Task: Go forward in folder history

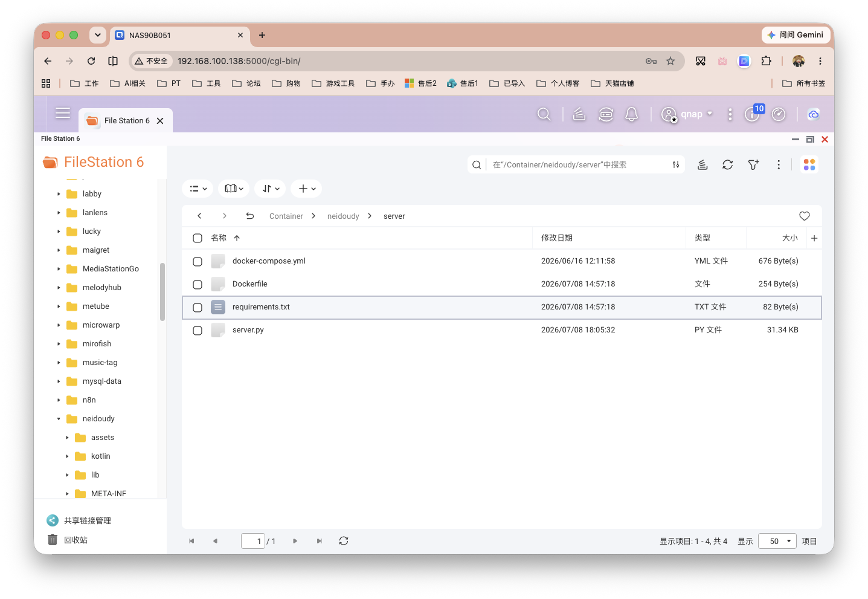Action: point(224,216)
